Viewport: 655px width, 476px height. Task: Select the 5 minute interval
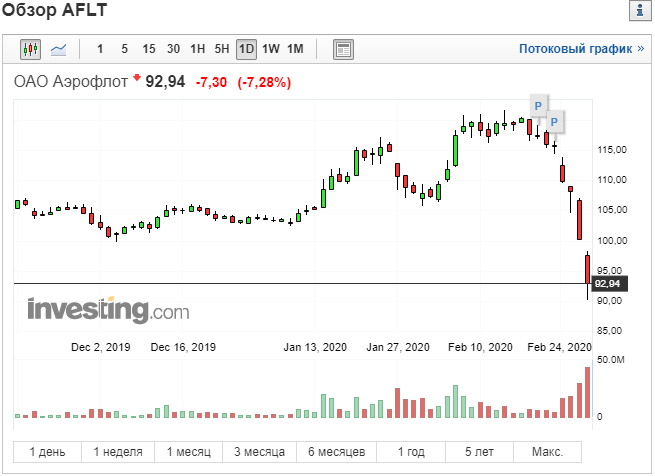[x=124, y=49]
